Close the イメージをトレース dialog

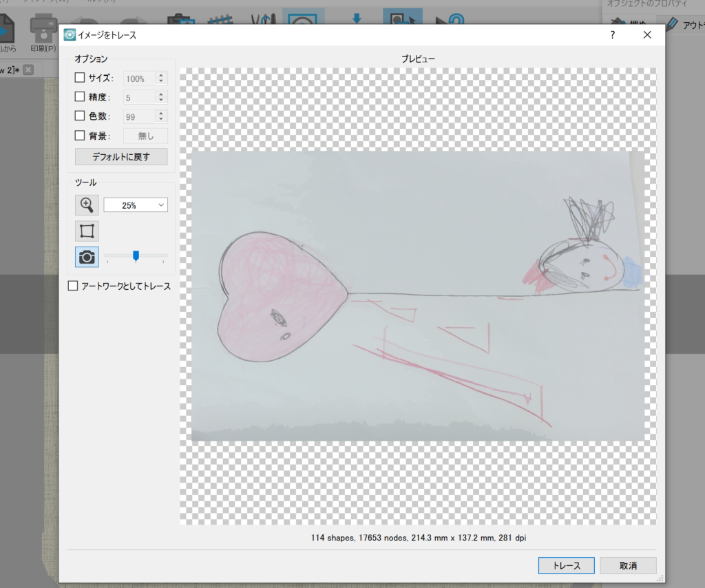pos(646,35)
